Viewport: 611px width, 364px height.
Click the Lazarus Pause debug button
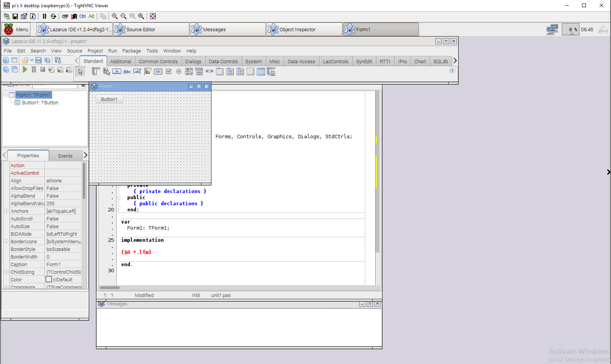34,69
